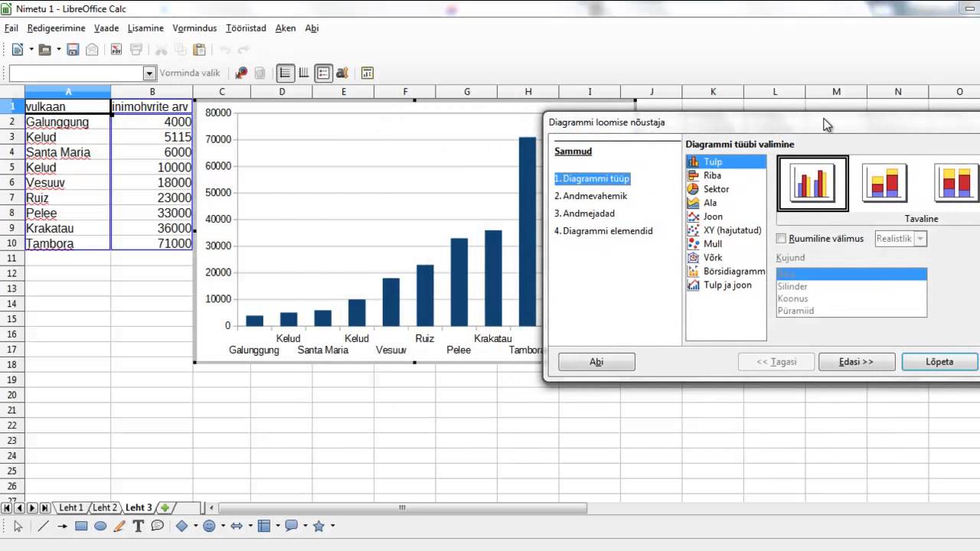Viewport: 980px width, 551px height.
Task: Select the Block Arrows tool
Action: tap(237, 526)
